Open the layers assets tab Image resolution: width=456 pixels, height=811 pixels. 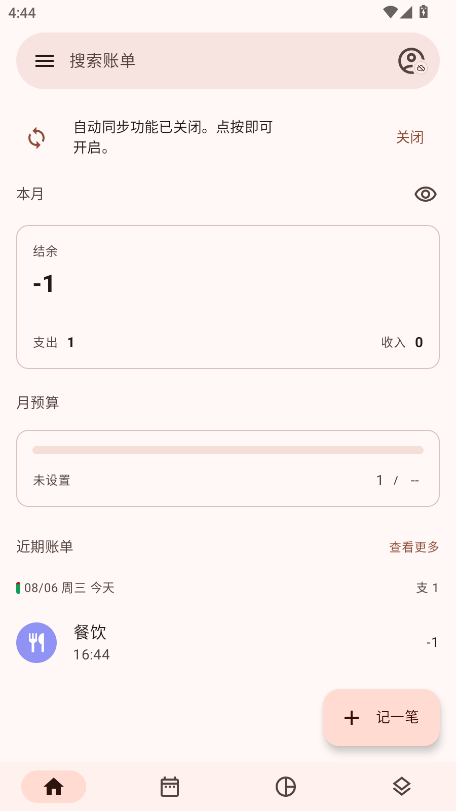pos(402,787)
